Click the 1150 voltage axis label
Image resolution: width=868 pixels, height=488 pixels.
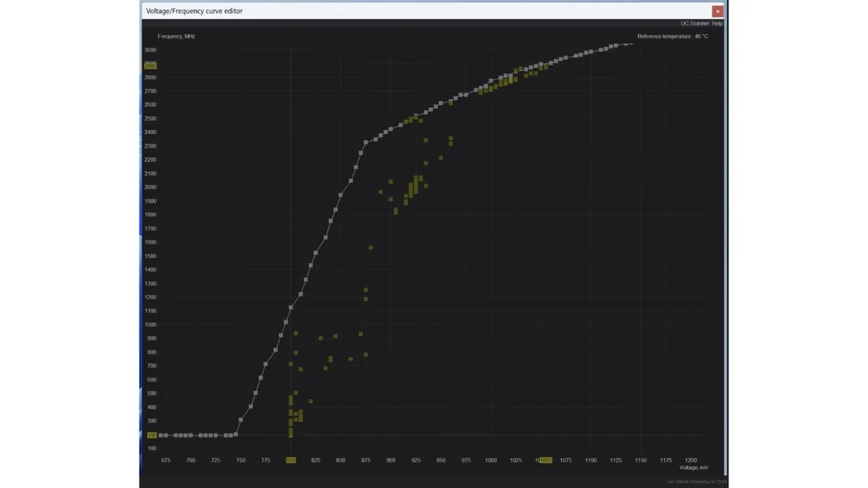[641, 461]
